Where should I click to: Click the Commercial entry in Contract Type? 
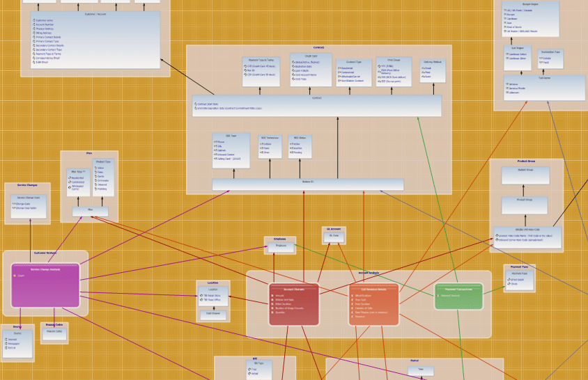(348, 72)
